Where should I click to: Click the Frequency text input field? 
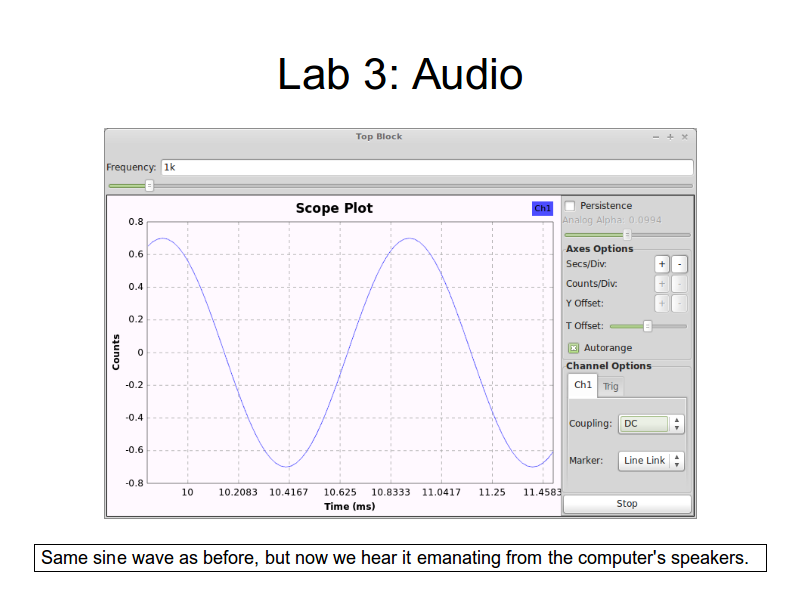[425, 168]
